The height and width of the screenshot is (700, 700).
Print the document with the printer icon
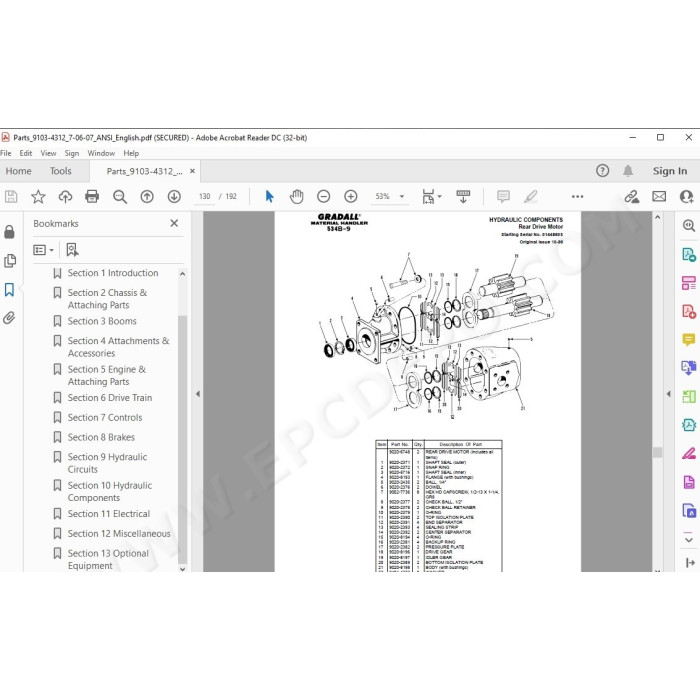click(92, 196)
